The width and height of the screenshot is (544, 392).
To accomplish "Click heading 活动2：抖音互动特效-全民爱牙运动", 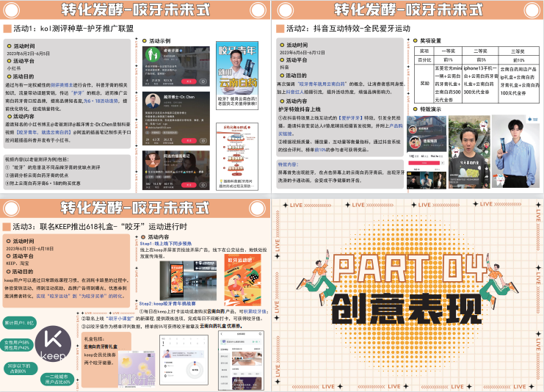I will click(348, 28).
